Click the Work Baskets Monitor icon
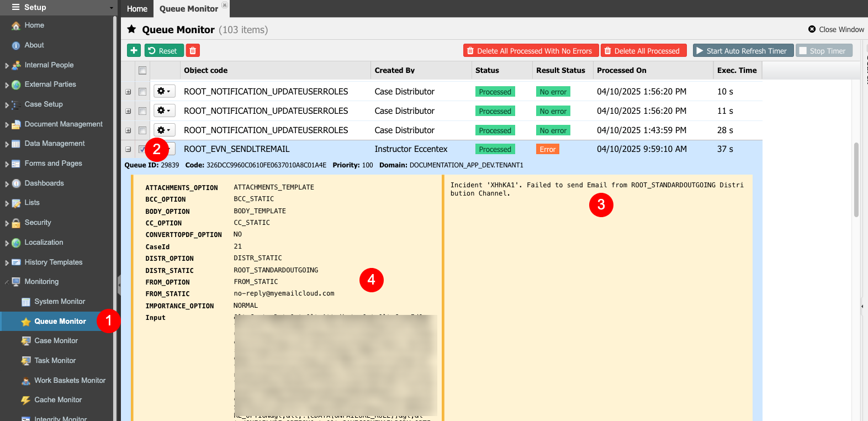Viewport: 868px width, 421px height. [26, 381]
